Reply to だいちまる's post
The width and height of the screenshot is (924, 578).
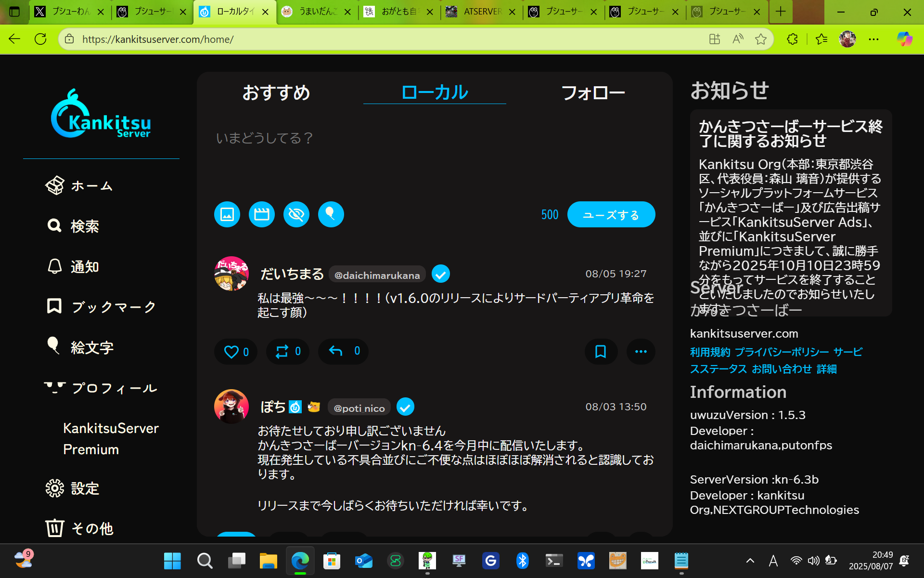(343, 352)
